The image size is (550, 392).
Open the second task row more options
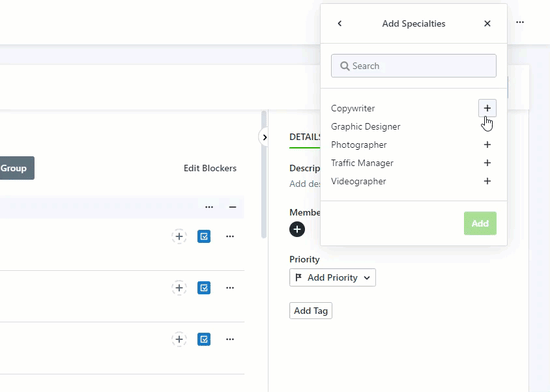pyautogui.click(x=230, y=288)
